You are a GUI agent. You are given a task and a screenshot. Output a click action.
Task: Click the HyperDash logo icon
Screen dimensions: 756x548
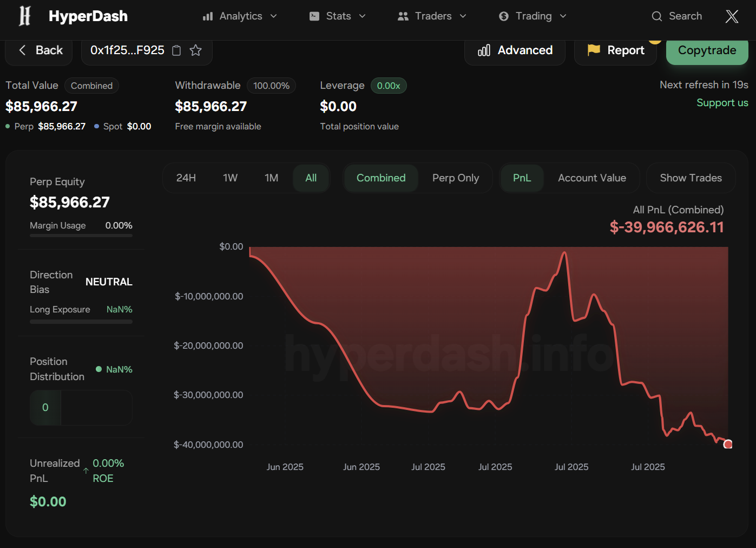pyautogui.click(x=25, y=16)
